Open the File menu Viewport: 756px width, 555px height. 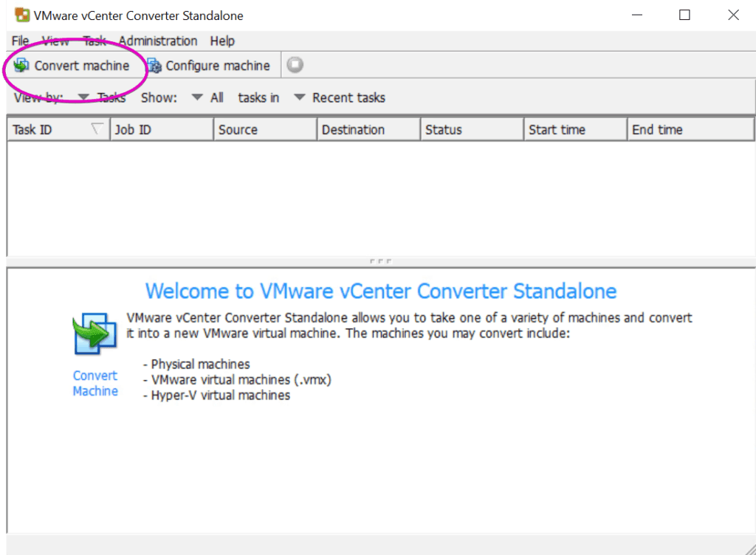point(20,41)
